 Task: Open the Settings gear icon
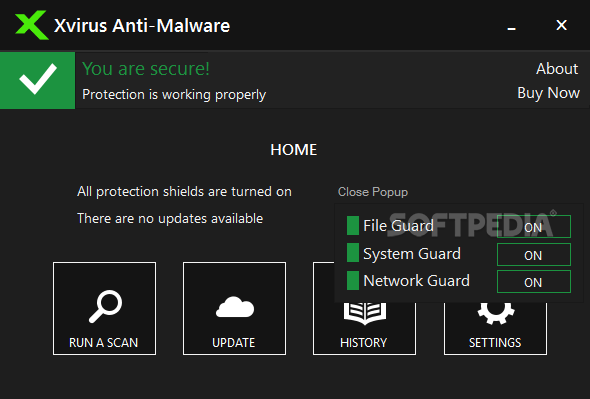click(496, 313)
